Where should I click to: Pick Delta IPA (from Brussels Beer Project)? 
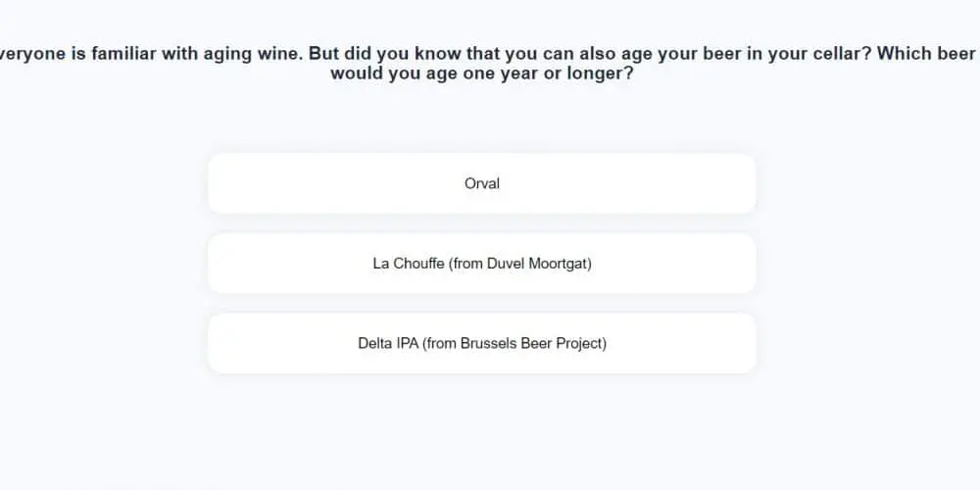[482, 343]
